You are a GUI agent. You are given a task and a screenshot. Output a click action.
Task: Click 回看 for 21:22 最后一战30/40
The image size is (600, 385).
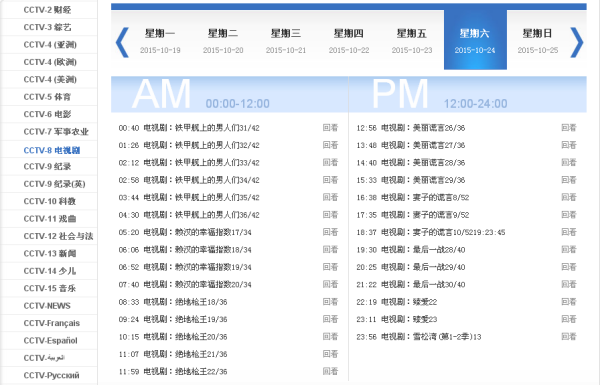click(x=569, y=284)
